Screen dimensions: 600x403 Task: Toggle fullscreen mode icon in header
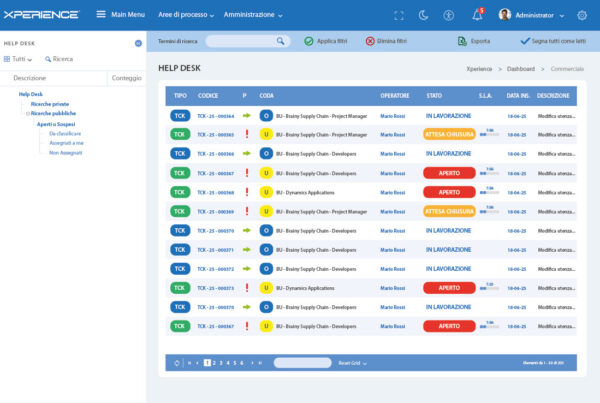400,15
